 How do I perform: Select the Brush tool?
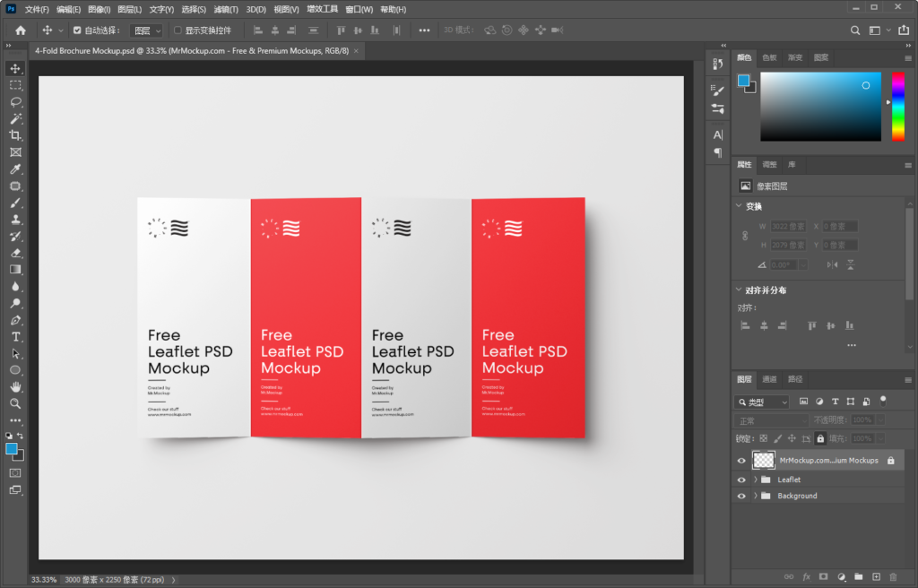pos(15,203)
